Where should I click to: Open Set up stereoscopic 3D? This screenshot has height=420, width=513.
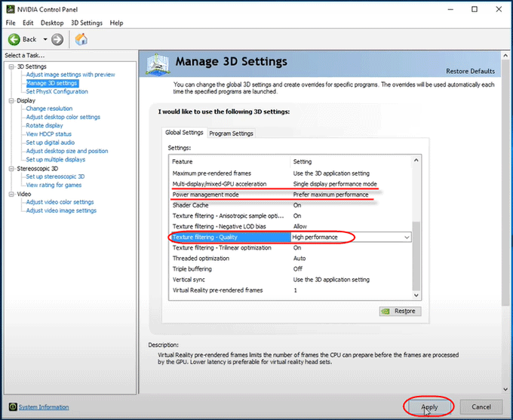tap(55, 176)
